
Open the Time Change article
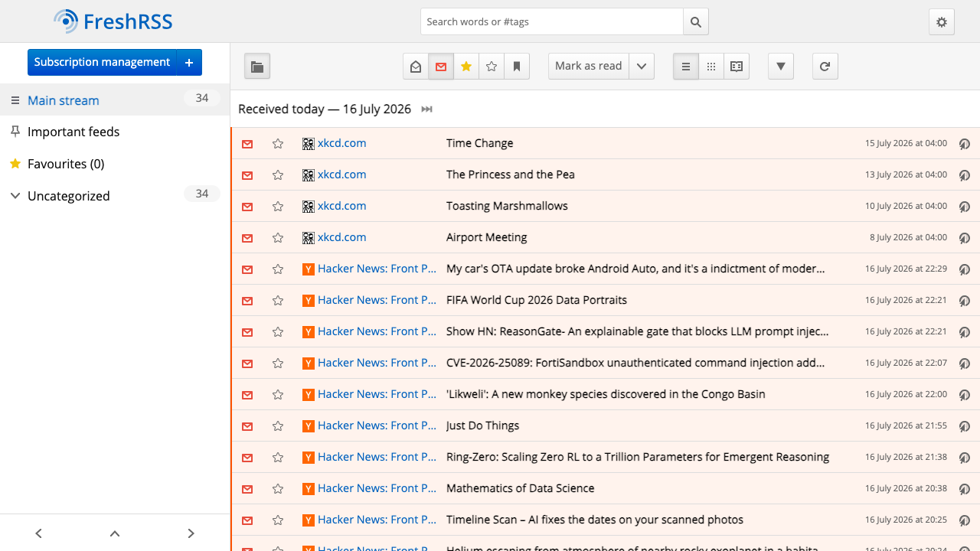(x=480, y=143)
